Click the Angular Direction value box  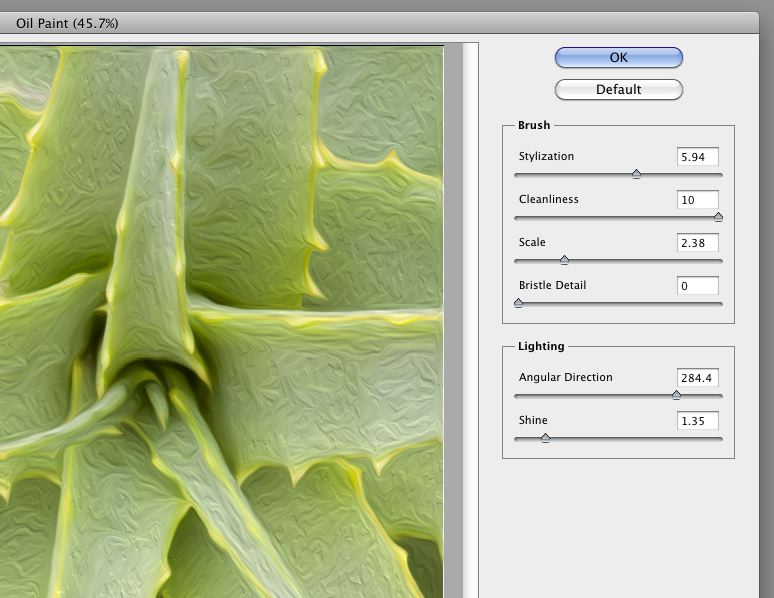point(697,378)
